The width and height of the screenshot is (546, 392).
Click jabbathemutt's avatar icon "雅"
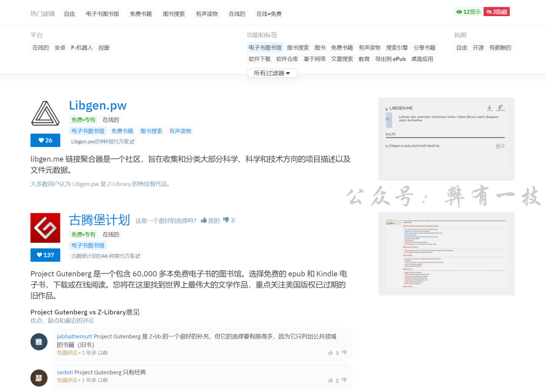39,342
